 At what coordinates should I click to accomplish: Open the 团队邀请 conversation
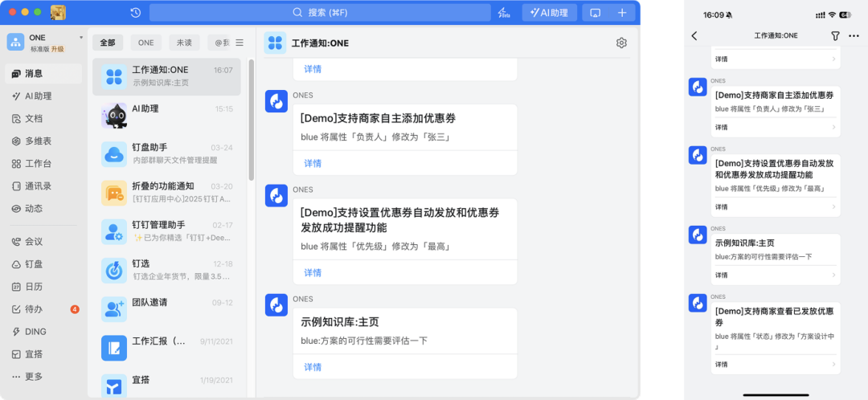point(166,308)
